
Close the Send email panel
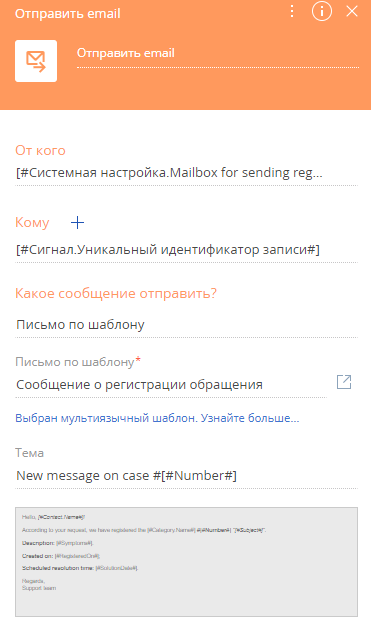click(352, 11)
